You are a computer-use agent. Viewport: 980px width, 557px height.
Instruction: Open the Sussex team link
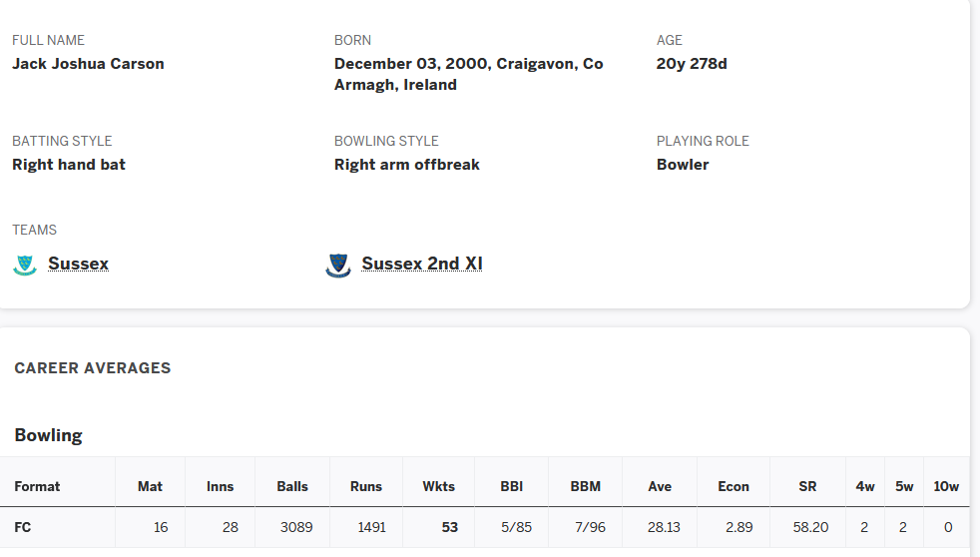pyautogui.click(x=78, y=264)
